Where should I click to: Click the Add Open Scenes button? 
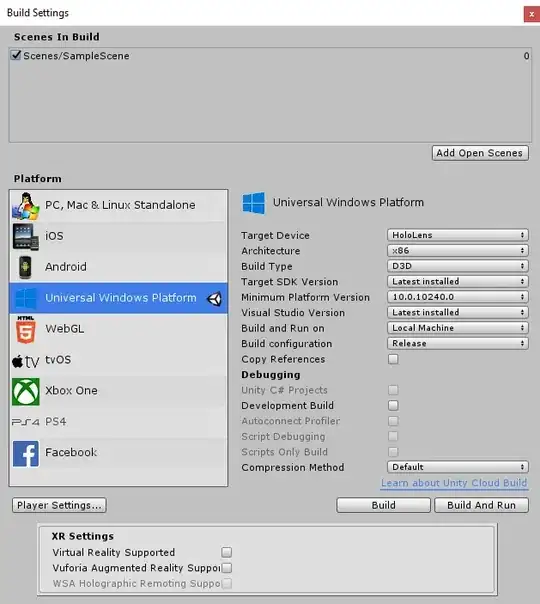(480, 153)
